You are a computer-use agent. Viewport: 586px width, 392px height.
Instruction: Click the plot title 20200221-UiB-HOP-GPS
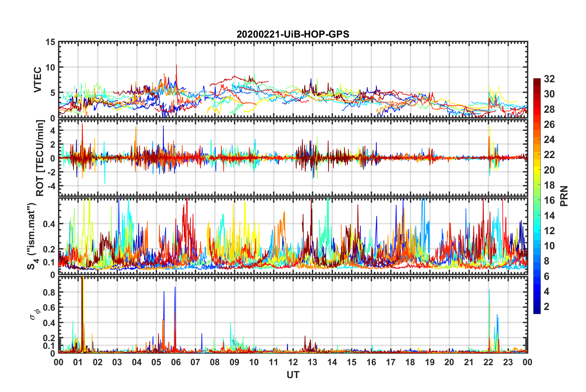pos(293,34)
